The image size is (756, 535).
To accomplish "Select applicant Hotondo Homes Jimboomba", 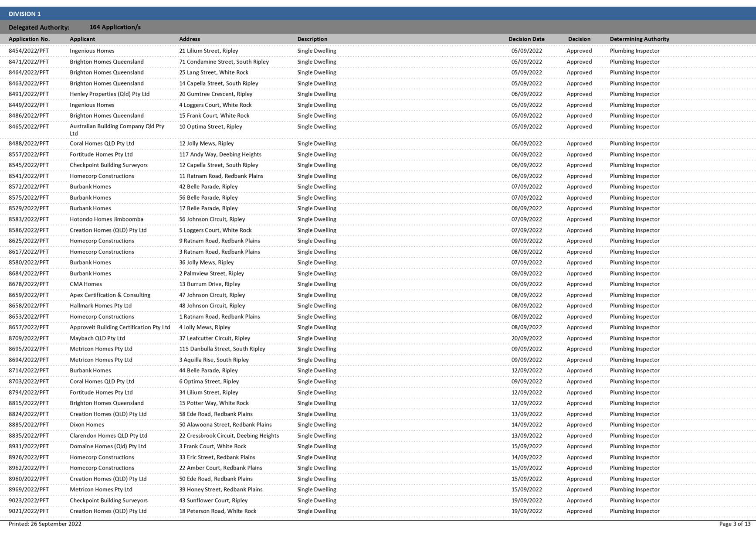I will 106,219.
